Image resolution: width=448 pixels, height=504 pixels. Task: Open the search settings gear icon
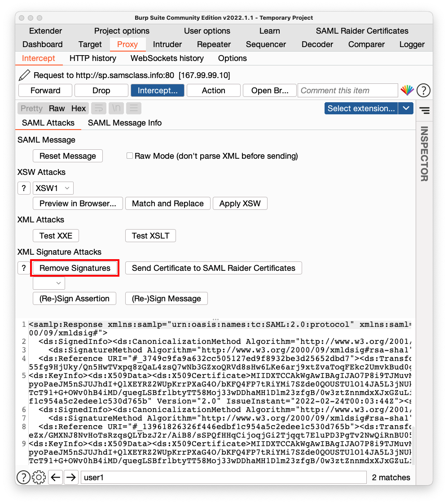39,478
